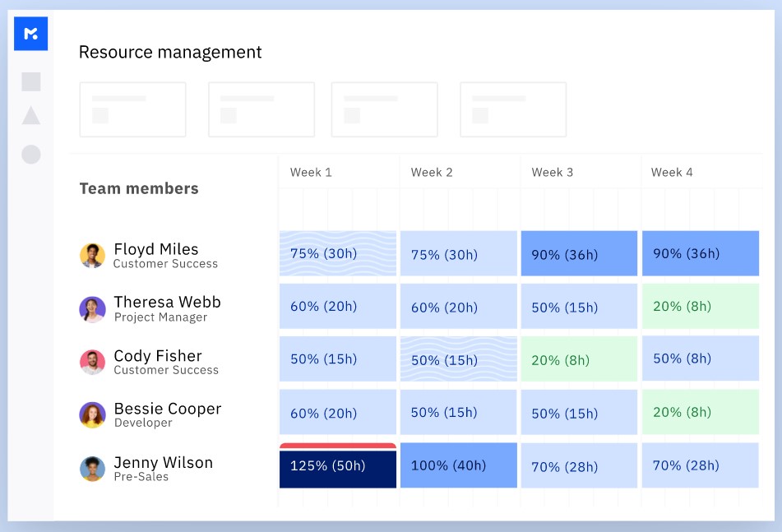
Task: Select the circle icon in sidebar
Action: (x=31, y=154)
